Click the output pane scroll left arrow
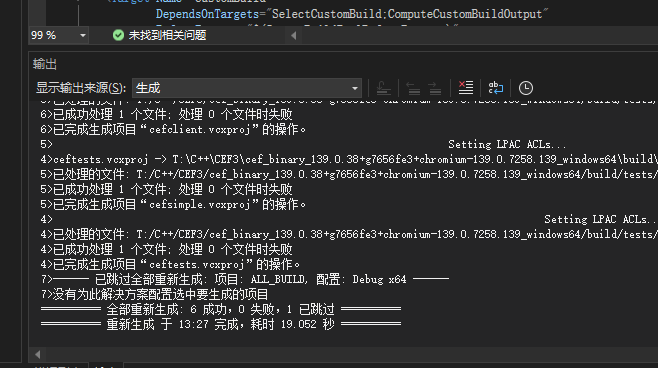This screenshot has height=368, width=658. click(x=38, y=355)
